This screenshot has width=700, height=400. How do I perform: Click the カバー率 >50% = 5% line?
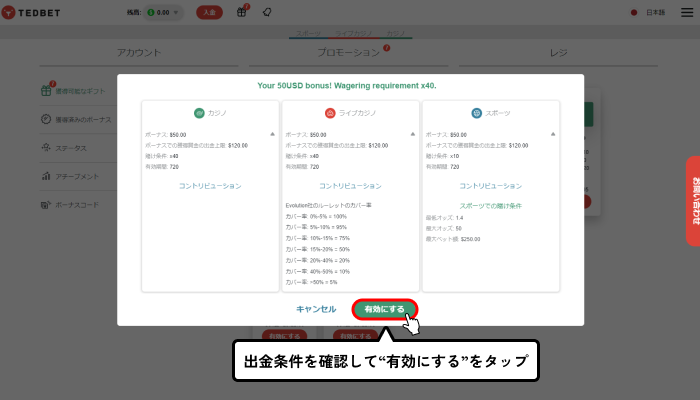(x=312, y=282)
